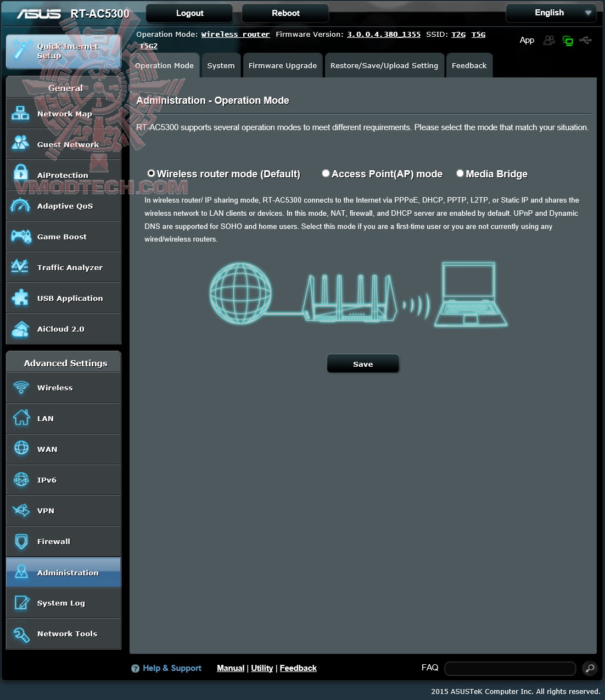
Task: Click the T5G2 SSID link
Action: click(x=148, y=46)
